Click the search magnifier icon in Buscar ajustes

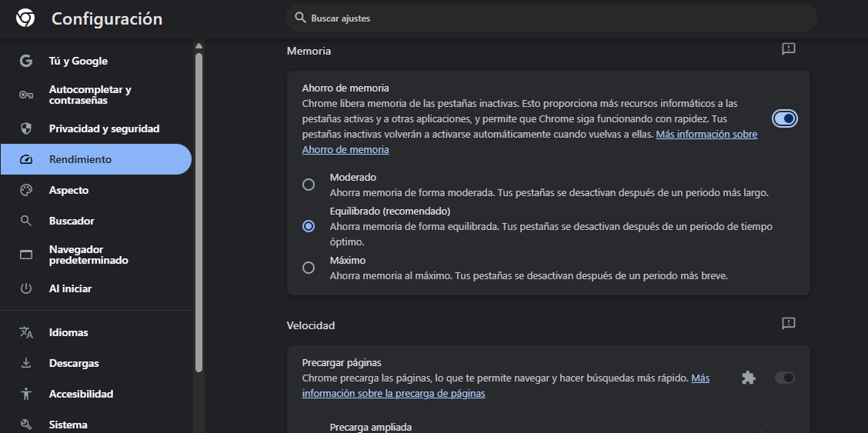point(300,18)
